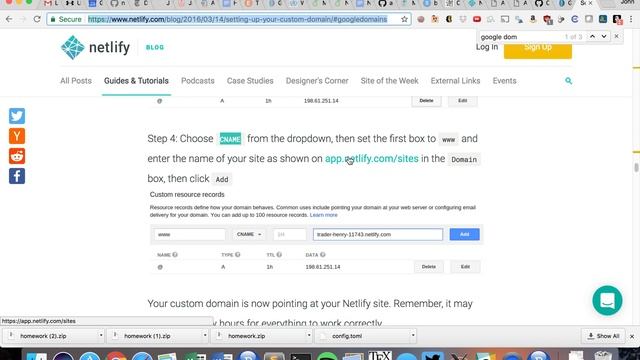Image resolution: width=640 pixels, height=360 pixels.
Task: Click the BLOG label link
Action: coord(155,47)
